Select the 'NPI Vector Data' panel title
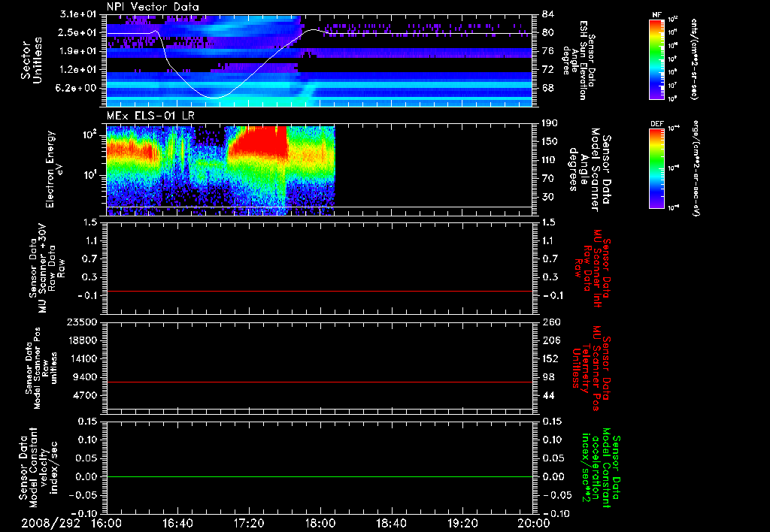Image resolution: width=770 pixels, height=532 pixels. [x=153, y=7]
